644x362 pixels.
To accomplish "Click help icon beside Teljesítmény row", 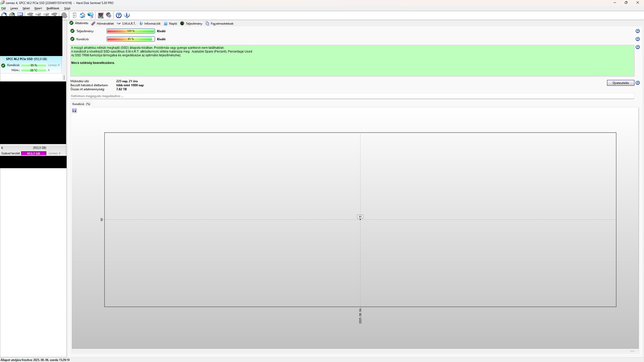I will click(x=637, y=31).
